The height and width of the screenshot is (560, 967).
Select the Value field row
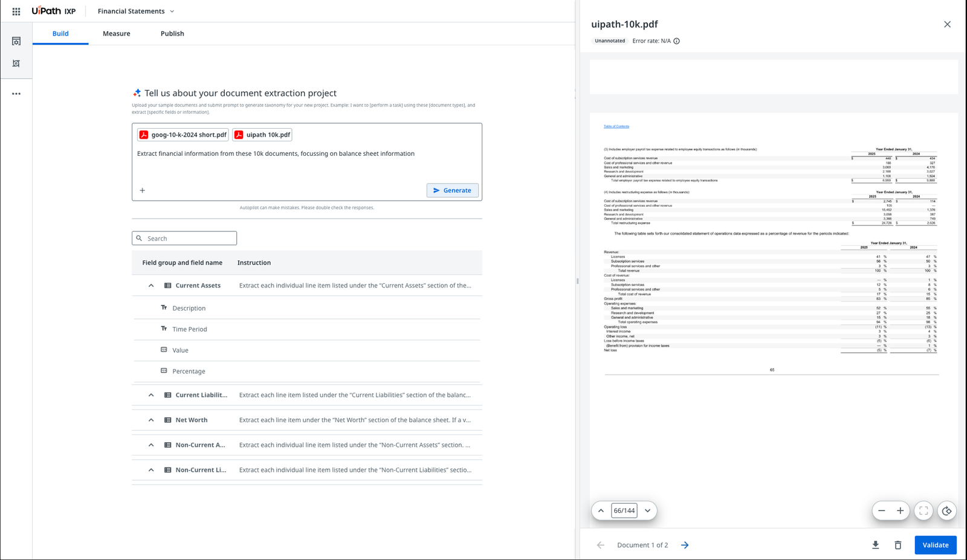[307, 350]
